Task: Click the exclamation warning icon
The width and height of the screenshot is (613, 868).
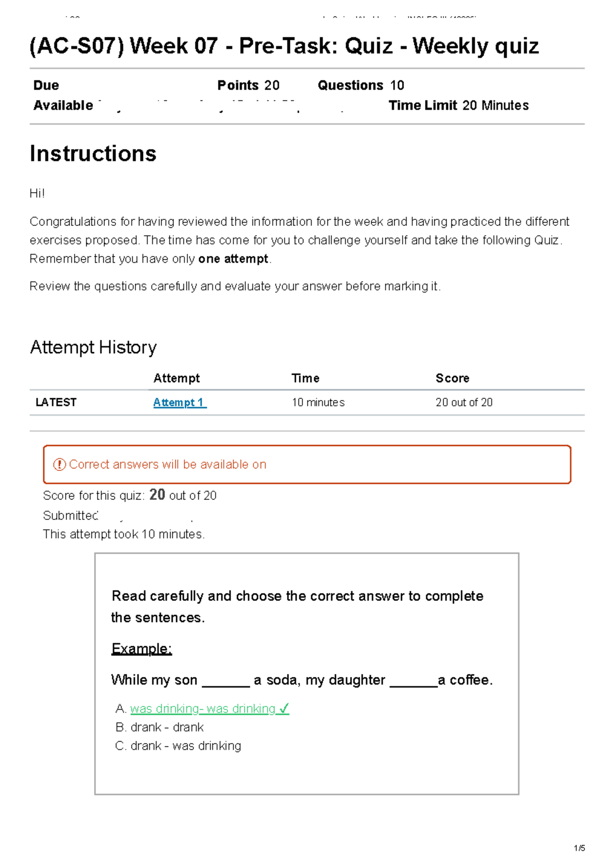Action: (x=60, y=465)
